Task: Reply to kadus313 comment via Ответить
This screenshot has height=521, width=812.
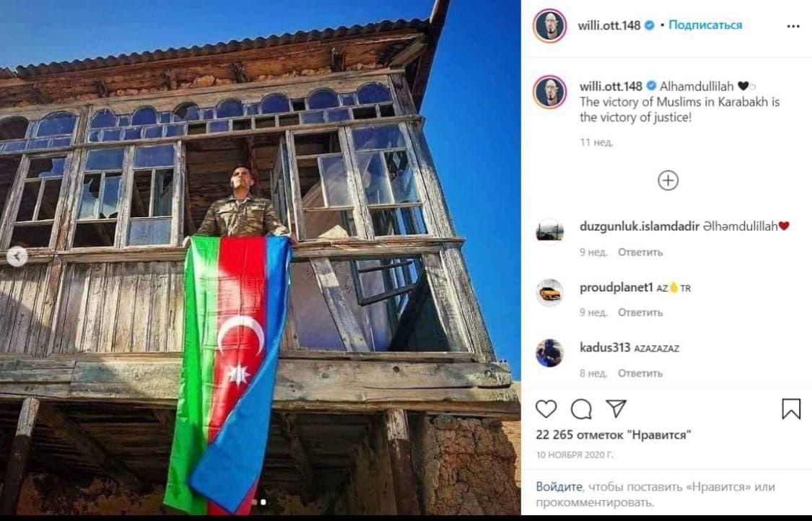Action: coord(640,373)
